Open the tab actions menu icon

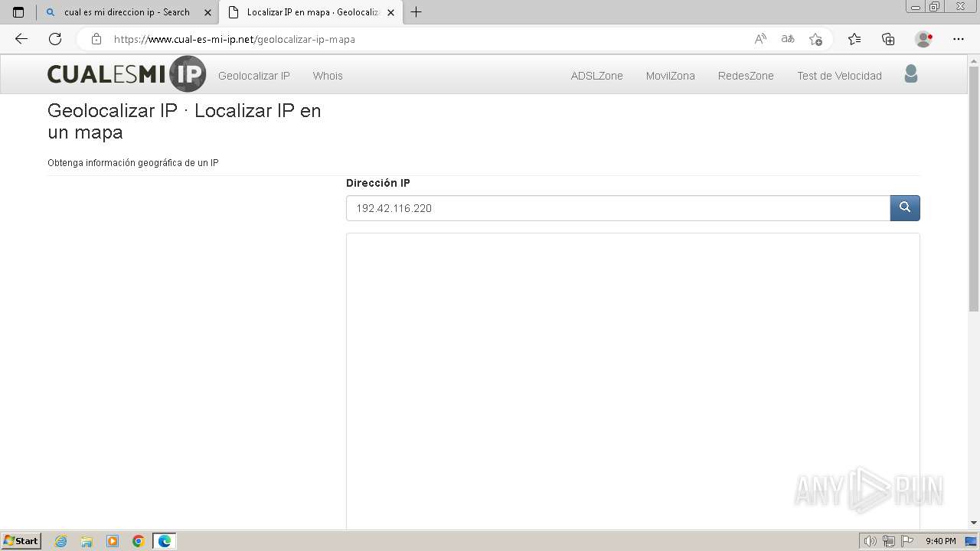click(x=18, y=12)
